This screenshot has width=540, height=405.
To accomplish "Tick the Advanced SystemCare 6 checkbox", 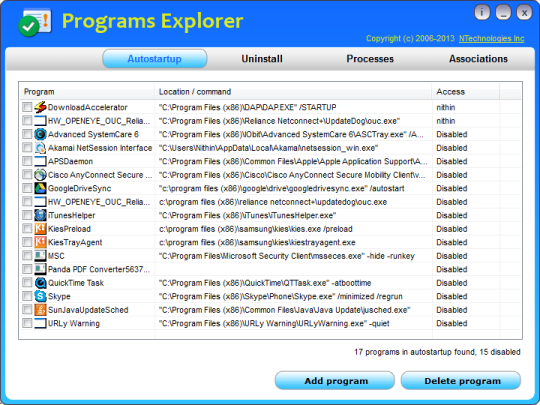I will coord(27,134).
